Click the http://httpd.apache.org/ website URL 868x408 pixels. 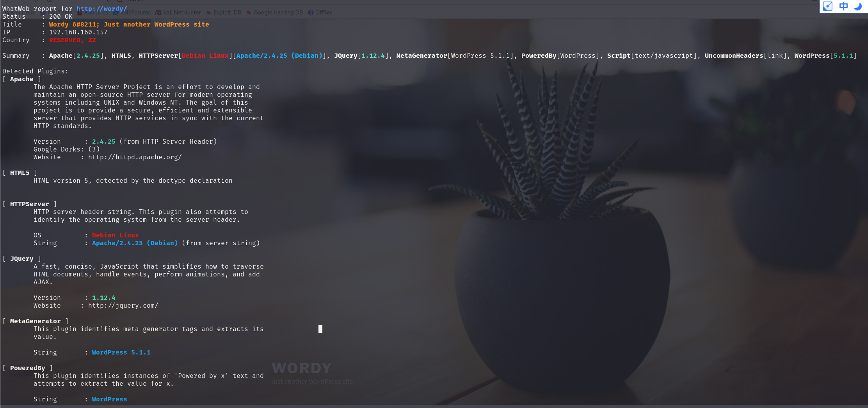[135, 157]
